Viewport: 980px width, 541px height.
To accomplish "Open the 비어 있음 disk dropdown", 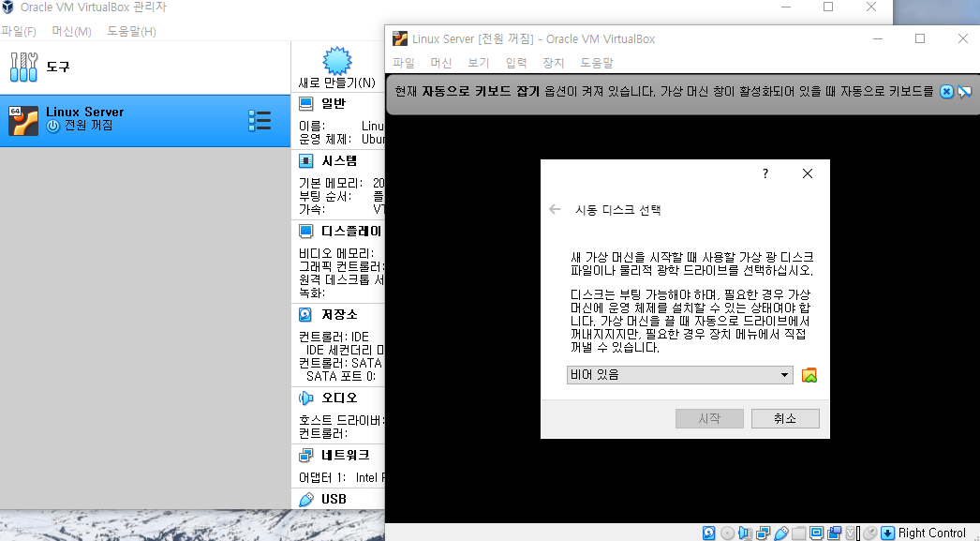I will pos(680,375).
